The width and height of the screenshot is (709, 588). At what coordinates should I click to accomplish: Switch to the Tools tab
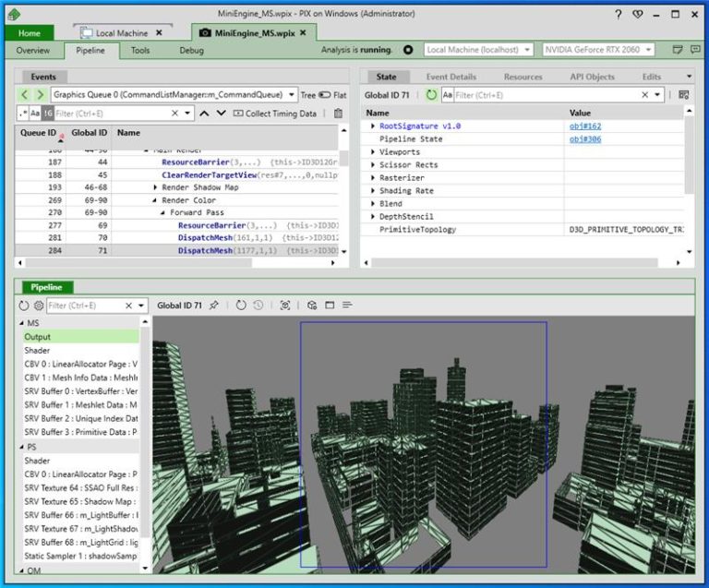point(140,51)
